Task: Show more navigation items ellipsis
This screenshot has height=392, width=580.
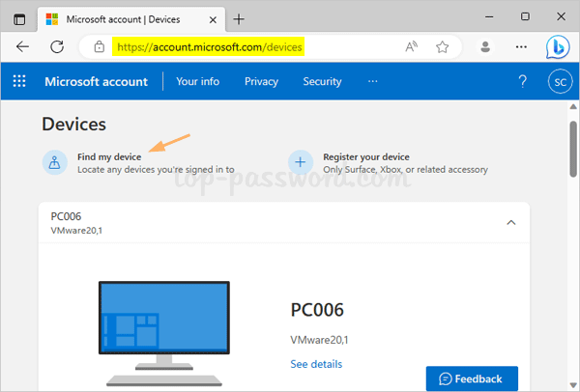Action: pyautogui.click(x=373, y=81)
